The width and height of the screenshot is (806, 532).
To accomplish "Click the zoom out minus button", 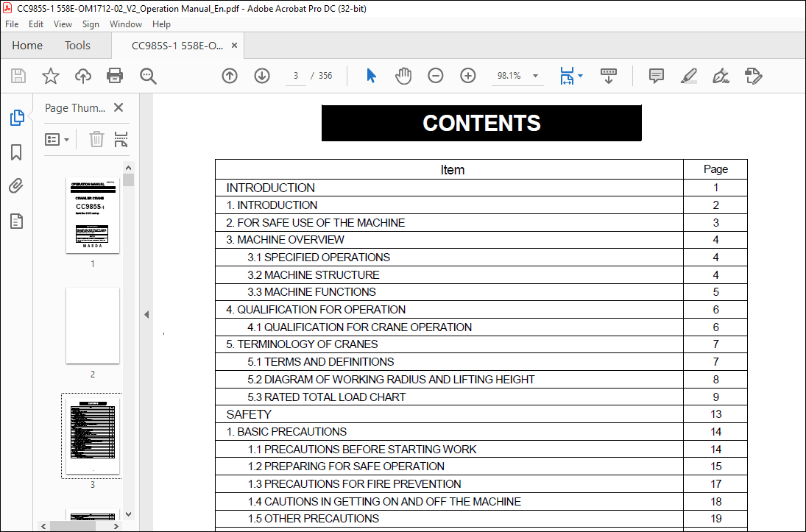I will pos(435,76).
